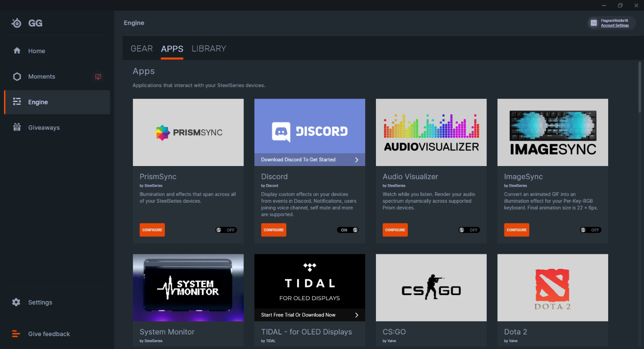Screen dimensions: 644x349
Task: Click the SteelSeries GG logo icon
Action: pos(17,23)
